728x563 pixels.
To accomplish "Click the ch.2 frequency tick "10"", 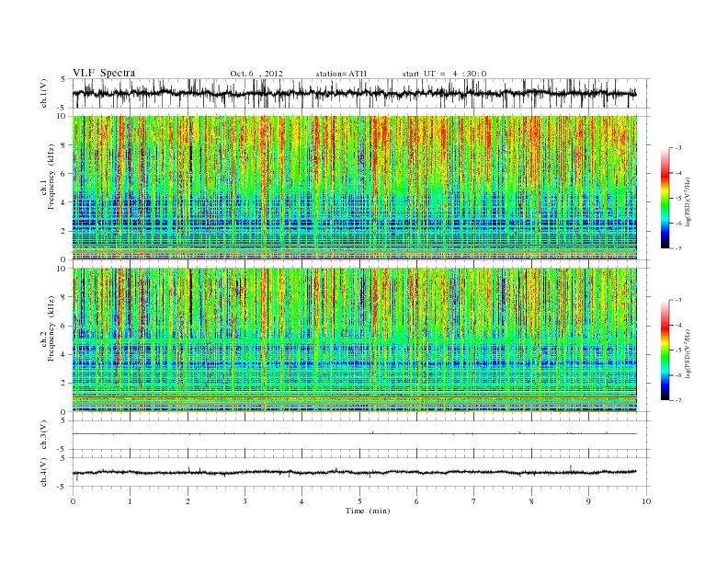I will (62, 268).
